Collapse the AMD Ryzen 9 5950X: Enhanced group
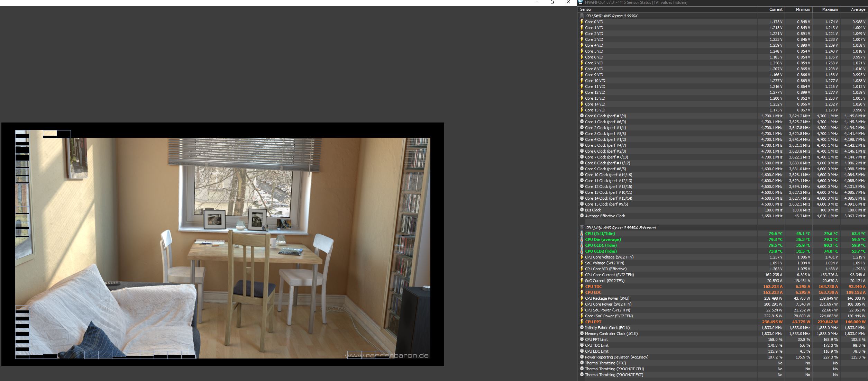Viewport: 868px width, 381px height. 582,228
